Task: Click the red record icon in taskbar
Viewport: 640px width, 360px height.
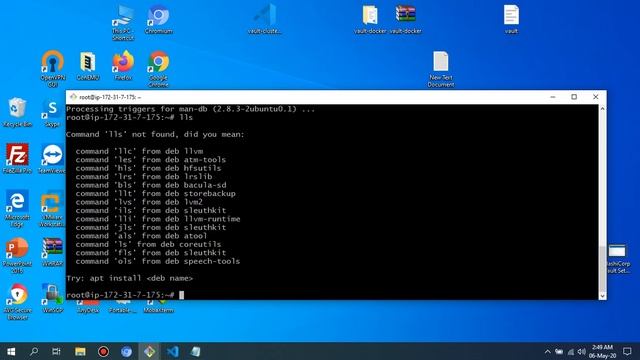Action: pos(103,351)
